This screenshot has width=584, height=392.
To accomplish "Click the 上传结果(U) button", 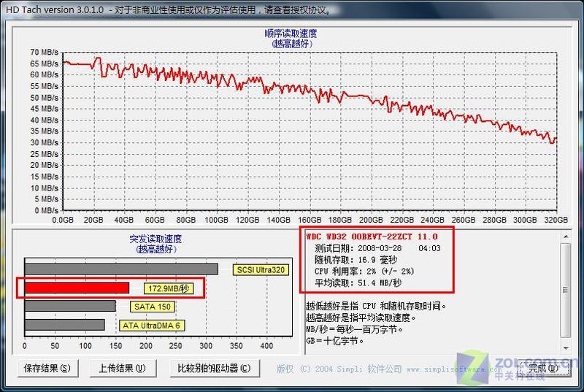I will click(x=122, y=369).
